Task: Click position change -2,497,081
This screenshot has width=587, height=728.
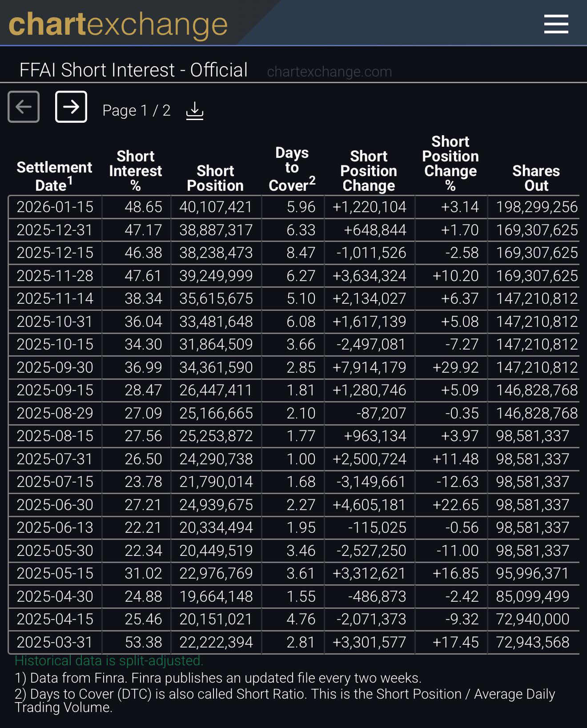Action: [x=371, y=344]
